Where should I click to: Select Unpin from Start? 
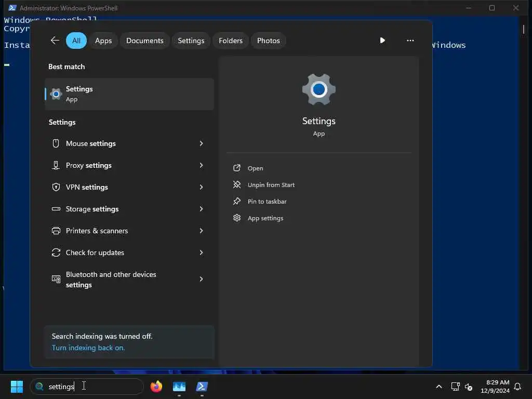[x=271, y=185]
